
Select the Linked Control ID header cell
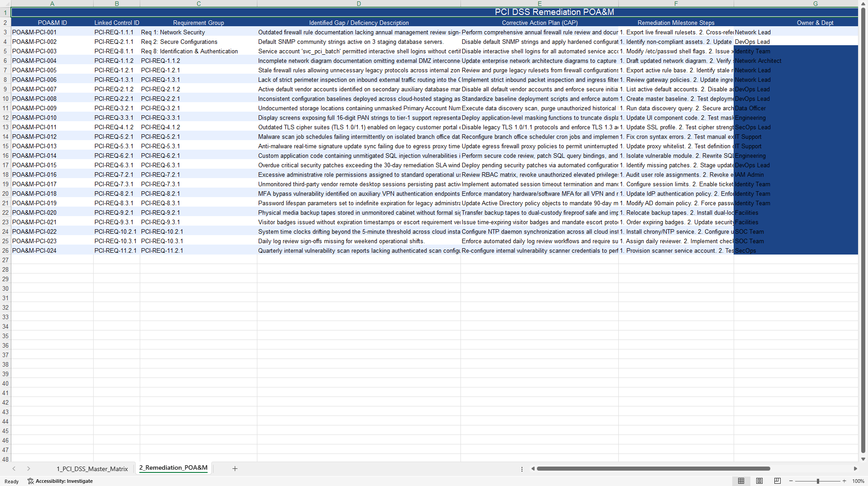tap(117, 23)
